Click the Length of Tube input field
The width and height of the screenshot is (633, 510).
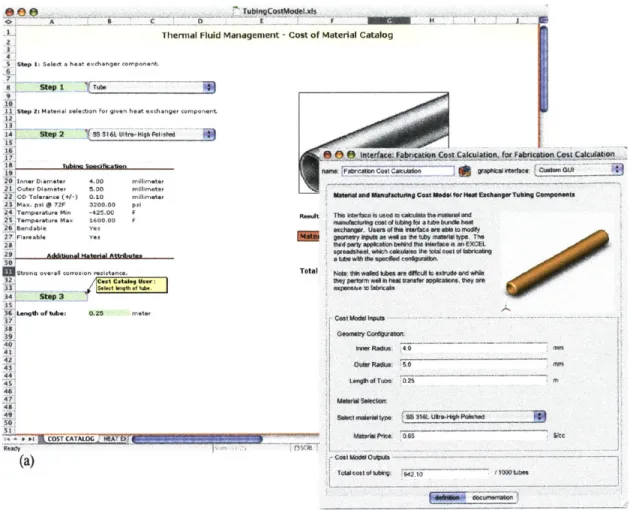click(x=474, y=381)
